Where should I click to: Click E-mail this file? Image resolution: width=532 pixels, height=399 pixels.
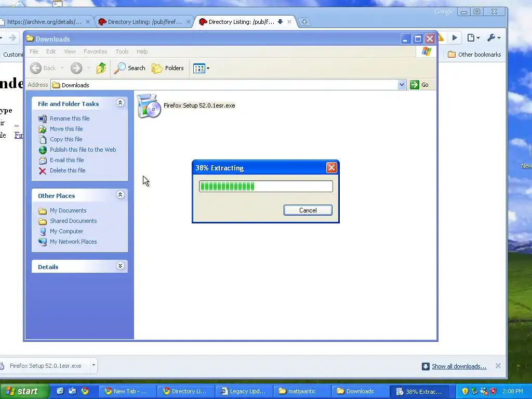[66, 160]
